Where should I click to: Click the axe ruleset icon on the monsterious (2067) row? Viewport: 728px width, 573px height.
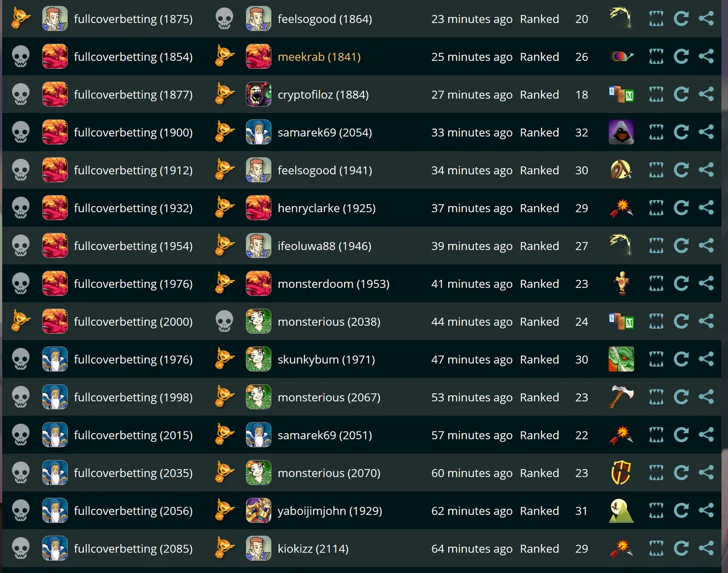pyautogui.click(x=621, y=397)
